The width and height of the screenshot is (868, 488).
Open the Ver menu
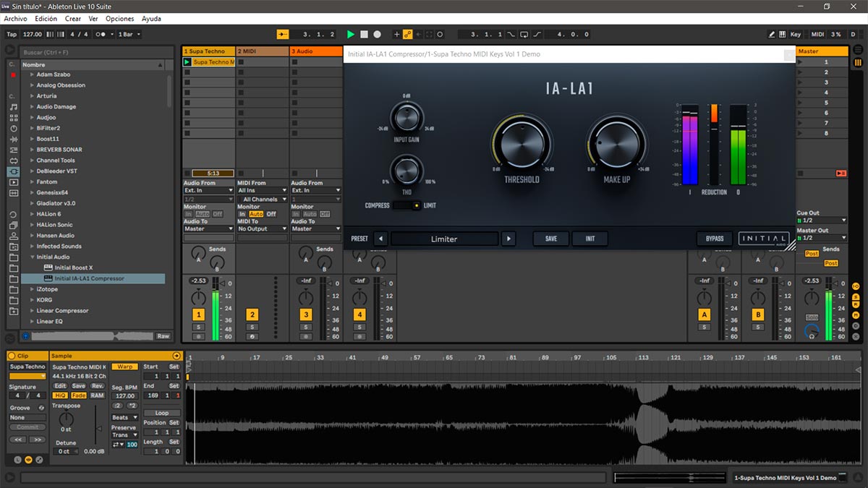tap(93, 19)
